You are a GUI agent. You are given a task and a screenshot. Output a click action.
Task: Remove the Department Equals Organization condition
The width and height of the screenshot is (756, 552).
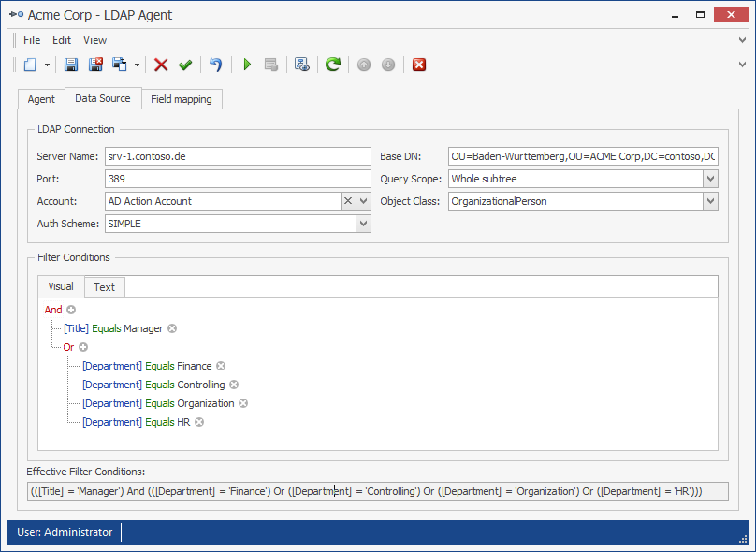(243, 403)
